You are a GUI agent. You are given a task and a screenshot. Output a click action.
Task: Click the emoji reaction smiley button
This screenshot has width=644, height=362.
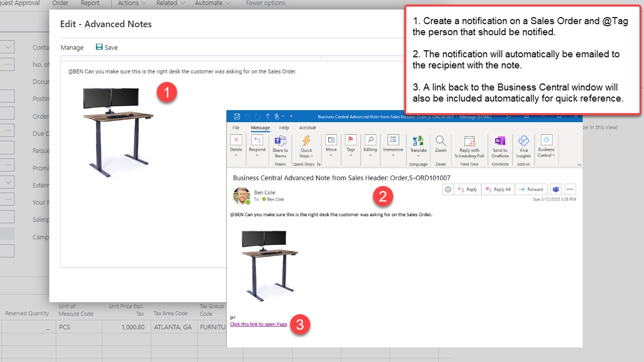pos(448,190)
